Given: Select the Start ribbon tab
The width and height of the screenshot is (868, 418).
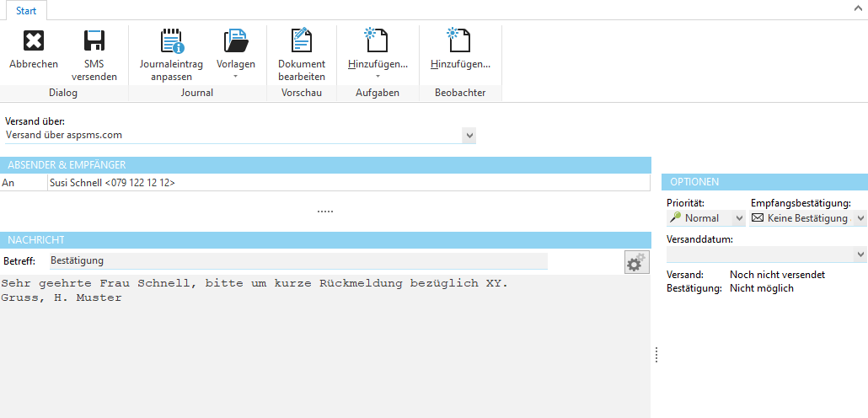Looking at the screenshot, I should click(27, 10).
